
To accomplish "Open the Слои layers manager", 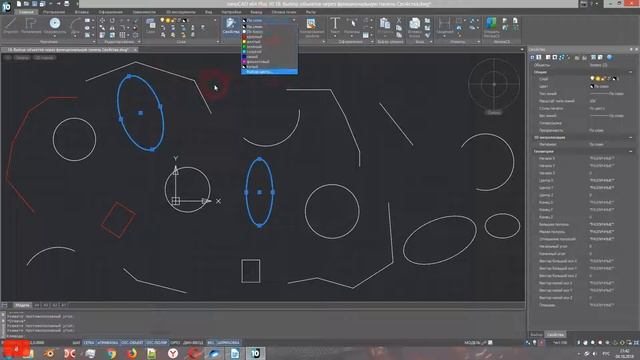I will pyautogui.click(x=151, y=26).
